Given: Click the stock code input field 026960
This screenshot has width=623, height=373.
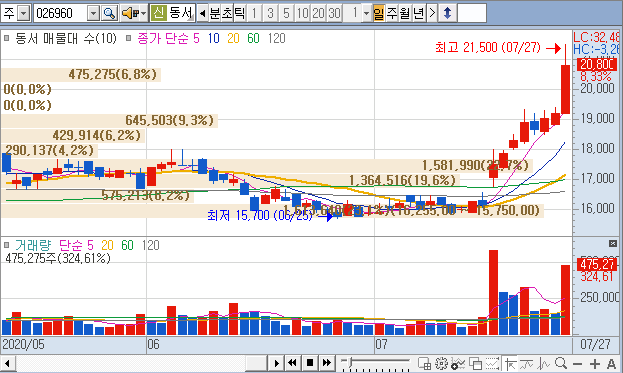Looking at the screenshot, I should [60, 14].
